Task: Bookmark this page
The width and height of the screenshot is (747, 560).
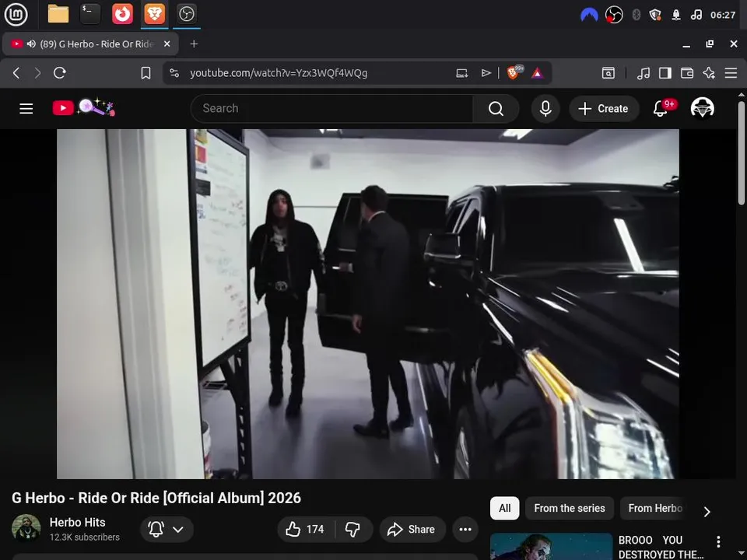Action: pos(146,73)
